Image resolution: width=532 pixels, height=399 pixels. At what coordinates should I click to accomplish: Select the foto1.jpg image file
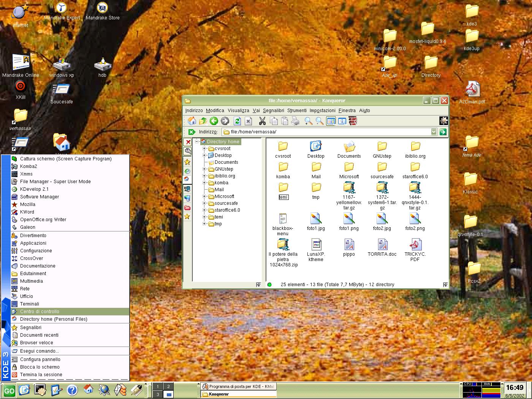316,222
